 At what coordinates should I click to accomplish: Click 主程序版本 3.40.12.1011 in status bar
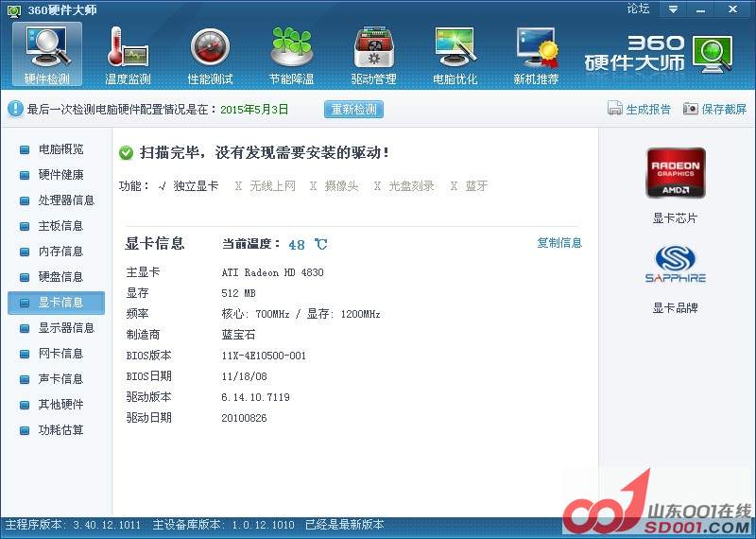coord(73,525)
